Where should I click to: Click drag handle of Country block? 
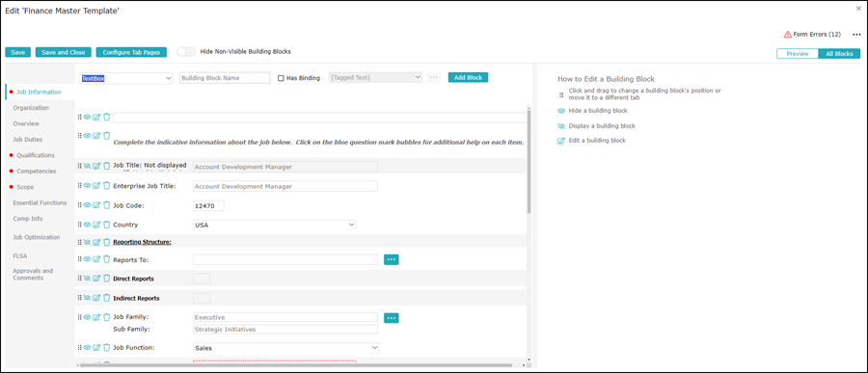pyautogui.click(x=80, y=225)
